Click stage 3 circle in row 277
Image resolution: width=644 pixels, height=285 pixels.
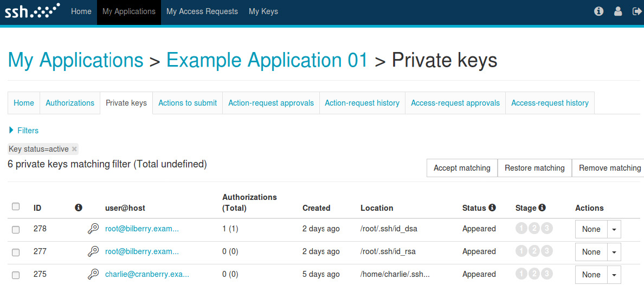(546, 251)
